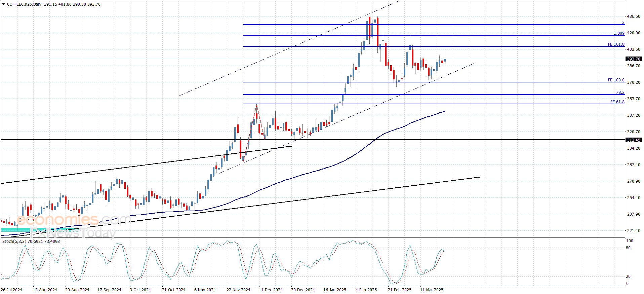Click the 22 Nov 2024 date label

tap(238, 290)
